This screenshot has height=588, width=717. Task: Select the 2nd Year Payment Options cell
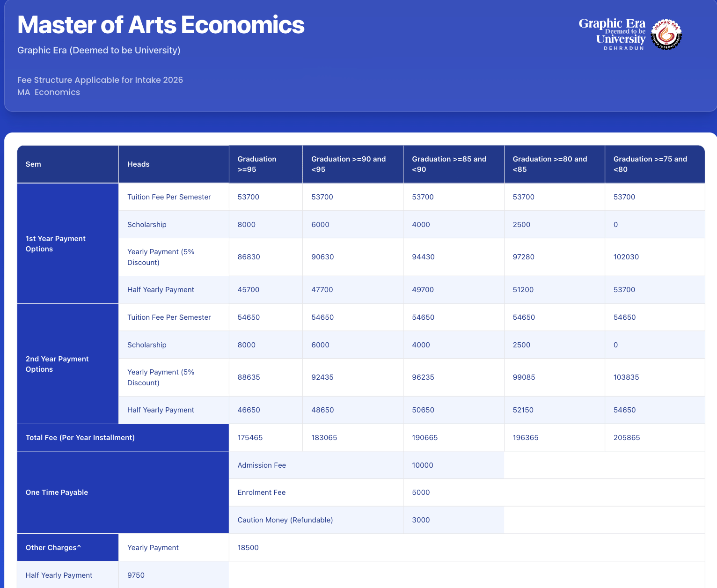(57, 364)
